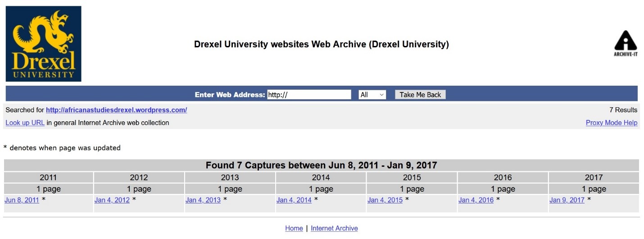Open the africanastudiesdrexel.wordpress.com link
The width and height of the screenshot is (644, 239).
(116, 110)
